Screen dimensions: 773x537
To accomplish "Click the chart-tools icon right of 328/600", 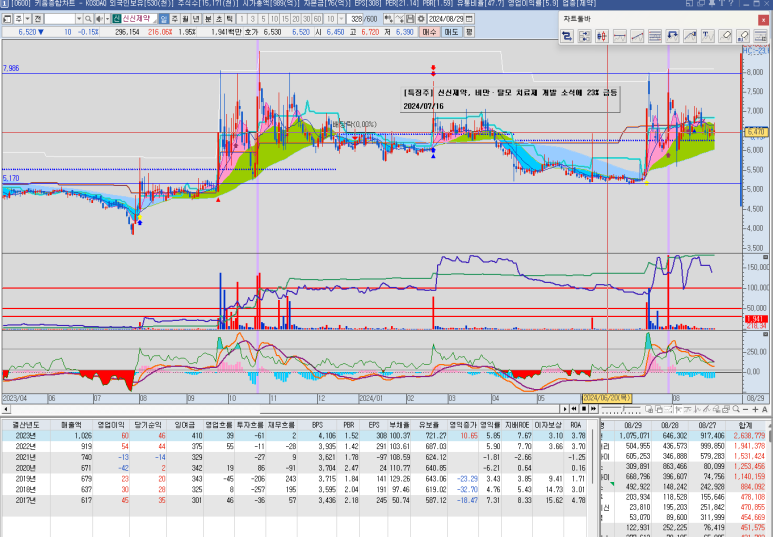I will [x=388, y=19].
